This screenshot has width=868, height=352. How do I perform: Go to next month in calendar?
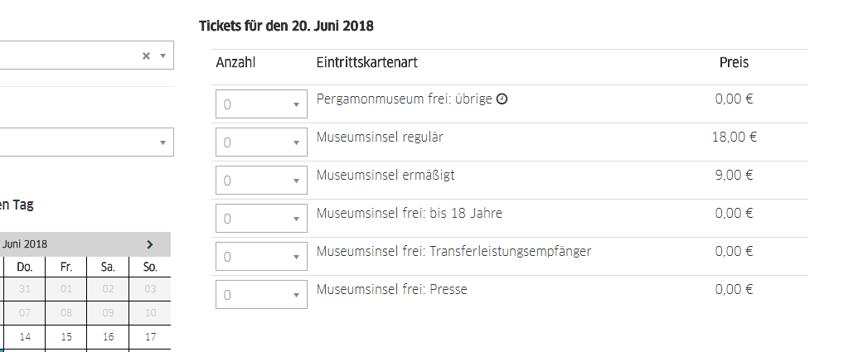(150, 244)
